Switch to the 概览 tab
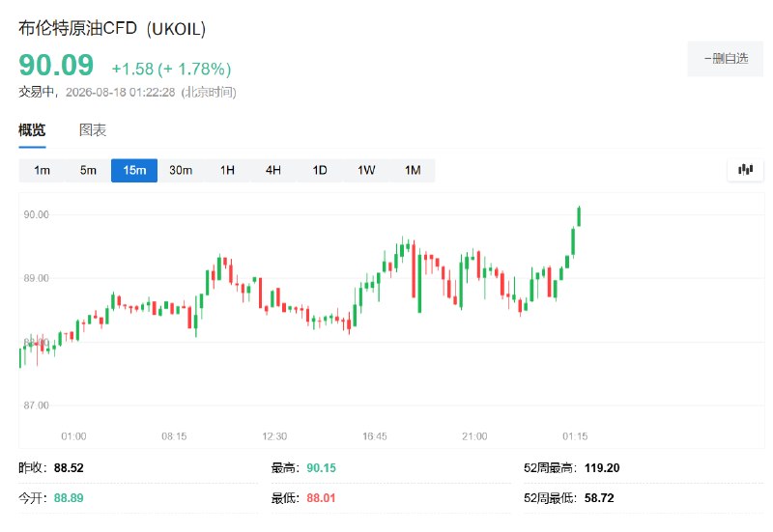This screenshot has width=773, height=532. [x=32, y=130]
